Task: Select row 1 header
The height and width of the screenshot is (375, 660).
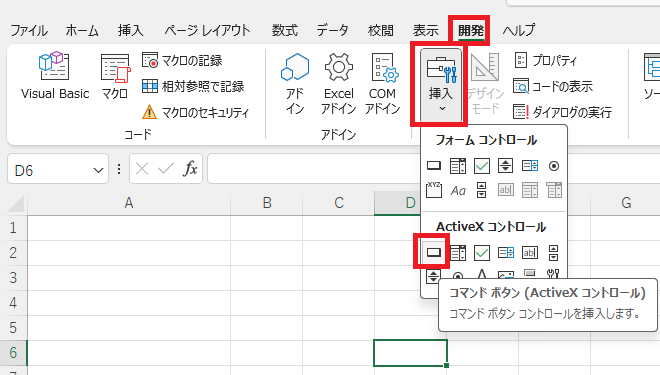Action: click(x=13, y=228)
